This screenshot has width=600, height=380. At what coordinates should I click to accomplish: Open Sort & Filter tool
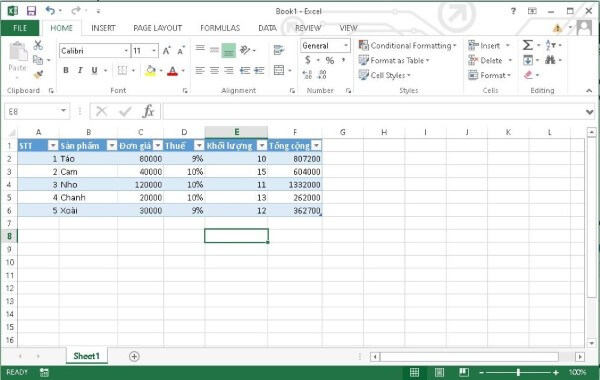coord(551,45)
